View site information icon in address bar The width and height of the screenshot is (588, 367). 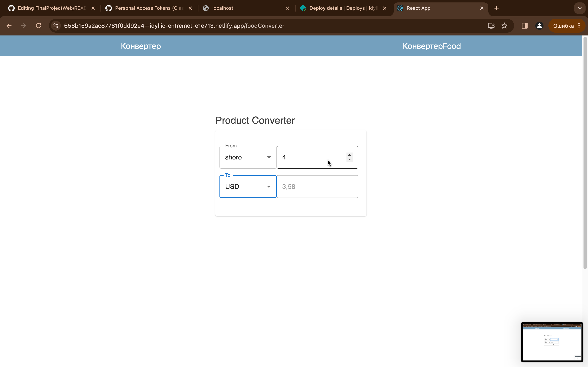pyautogui.click(x=56, y=26)
